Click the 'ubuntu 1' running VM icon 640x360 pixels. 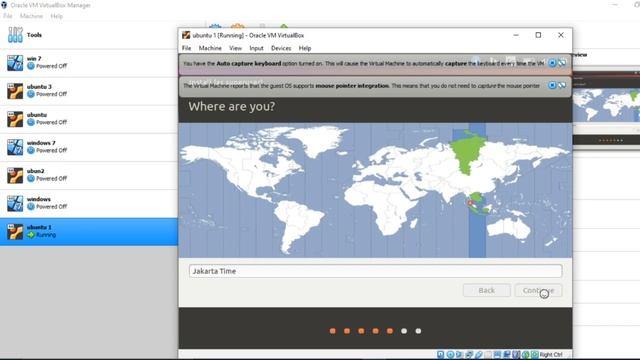tap(15, 231)
